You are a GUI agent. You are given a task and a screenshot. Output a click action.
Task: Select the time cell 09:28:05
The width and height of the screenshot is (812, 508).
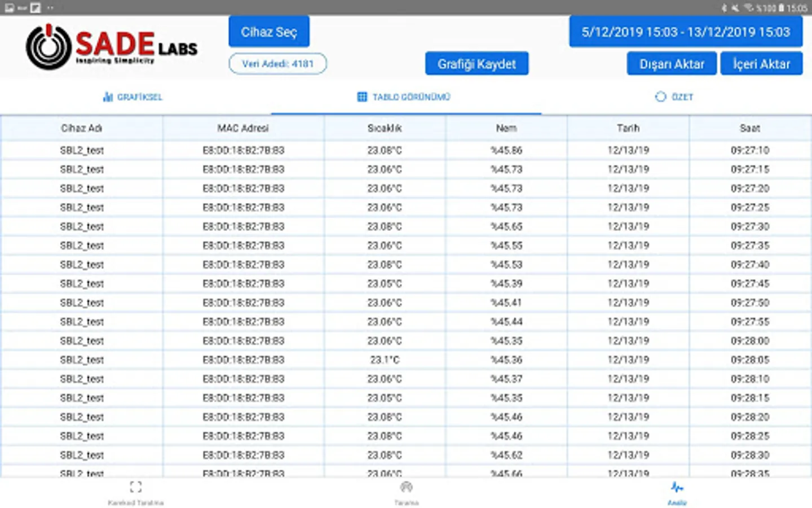(750, 360)
